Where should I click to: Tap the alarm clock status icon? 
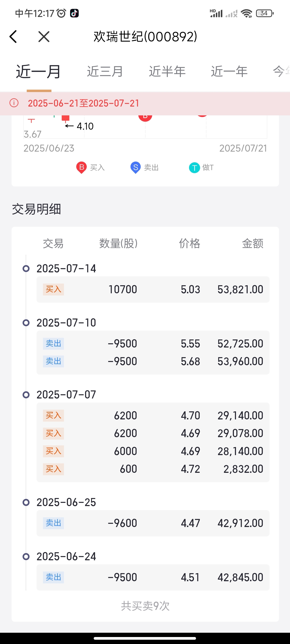[x=61, y=13]
